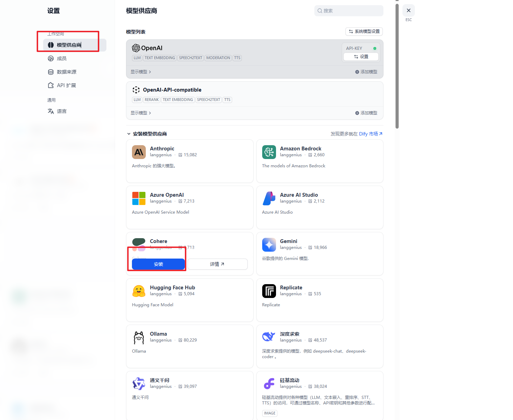The width and height of the screenshot is (513, 420).
Task: Select the Azure AI Studio title
Action: click(x=299, y=195)
